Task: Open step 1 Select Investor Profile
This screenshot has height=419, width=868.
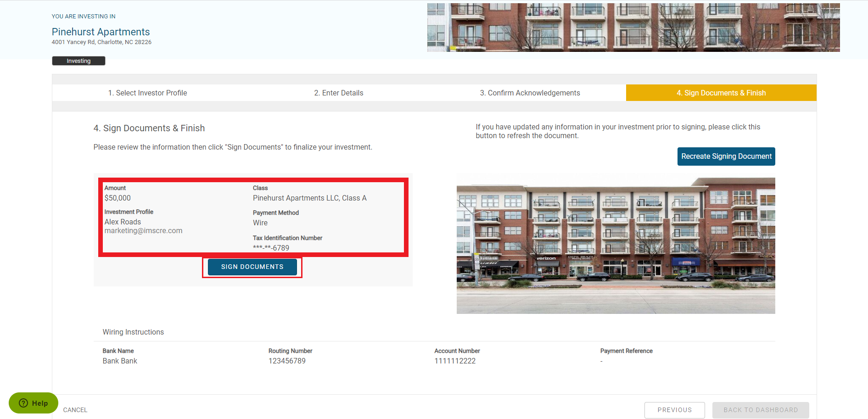Action: pos(147,93)
